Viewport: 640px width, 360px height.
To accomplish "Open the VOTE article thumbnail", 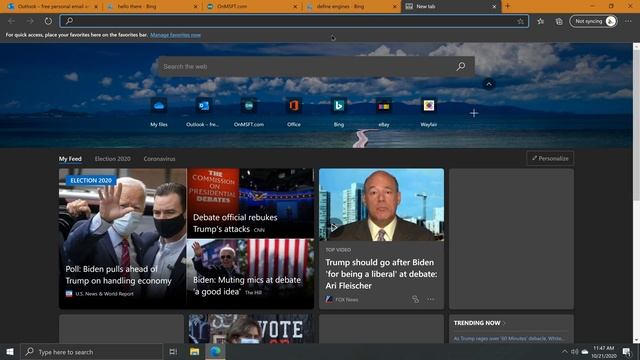I will pos(251,329).
